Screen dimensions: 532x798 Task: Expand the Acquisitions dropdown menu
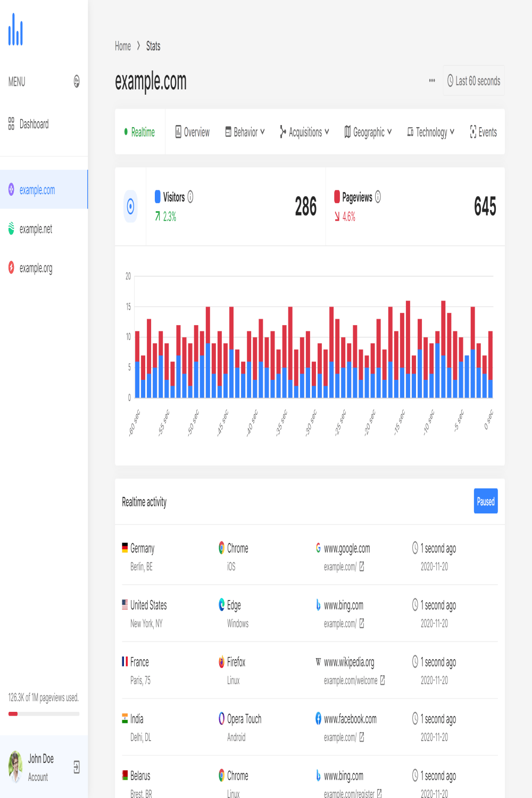[x=304, y=132]
